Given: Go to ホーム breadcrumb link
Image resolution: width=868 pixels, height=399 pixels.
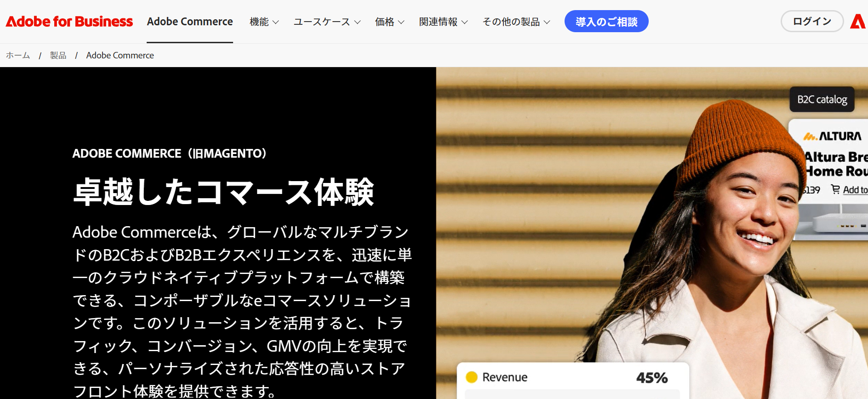Looking at the screenshot, I should pyautogui.click(x=18, y=55).
